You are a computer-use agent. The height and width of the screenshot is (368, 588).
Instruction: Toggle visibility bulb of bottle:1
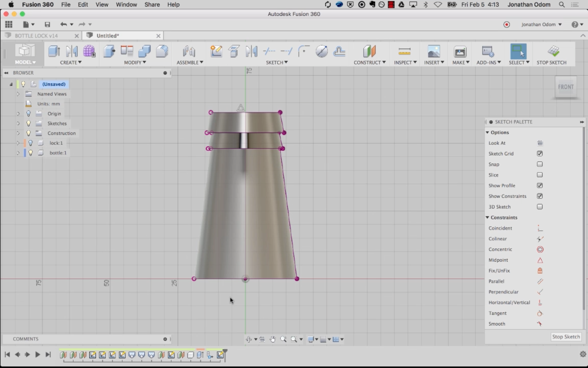tap(31, 153)
